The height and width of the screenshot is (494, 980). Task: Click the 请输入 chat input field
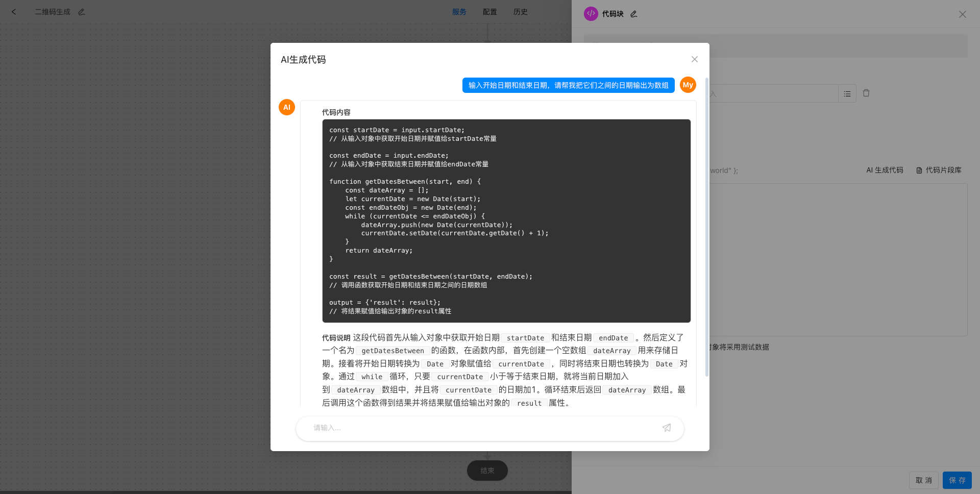click(x=459, y=428)
